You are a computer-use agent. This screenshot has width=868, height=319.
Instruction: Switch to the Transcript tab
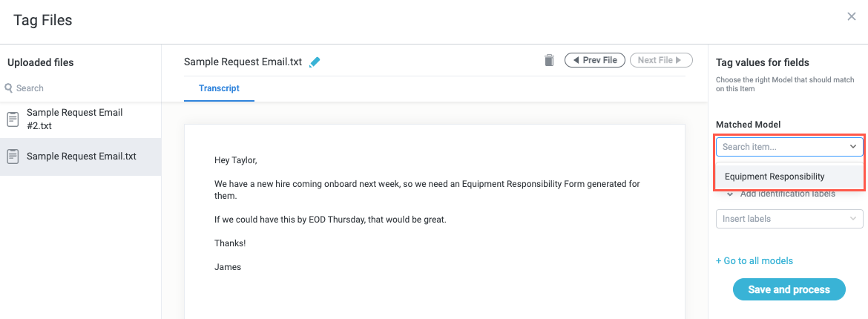pos(219,88)
